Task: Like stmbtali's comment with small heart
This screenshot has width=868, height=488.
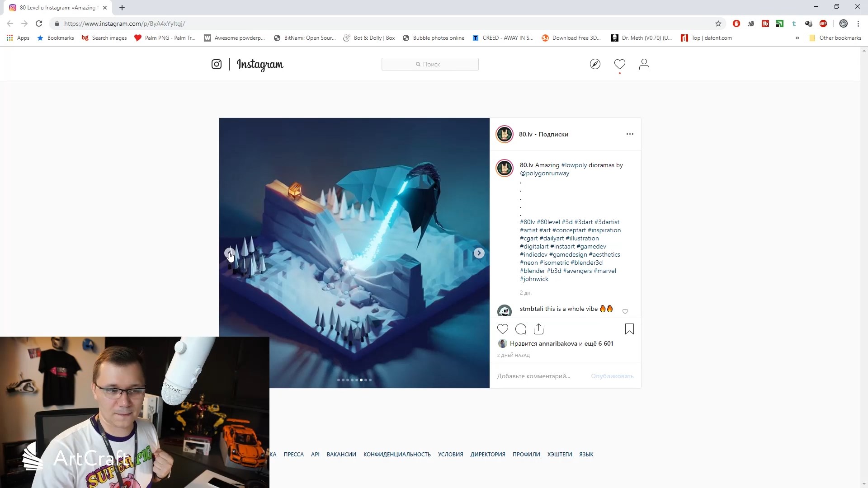Action: pos(625,311)
